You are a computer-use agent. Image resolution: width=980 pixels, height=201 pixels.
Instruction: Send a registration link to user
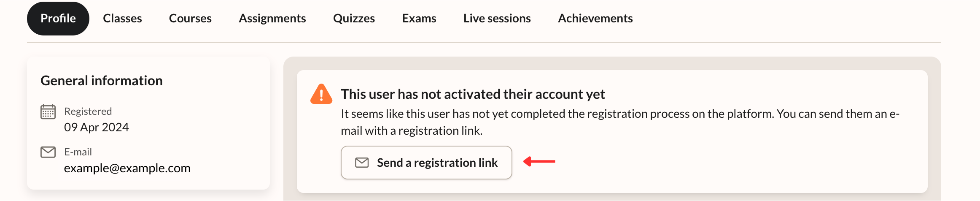pyautogui.click(x=426, y=163)
